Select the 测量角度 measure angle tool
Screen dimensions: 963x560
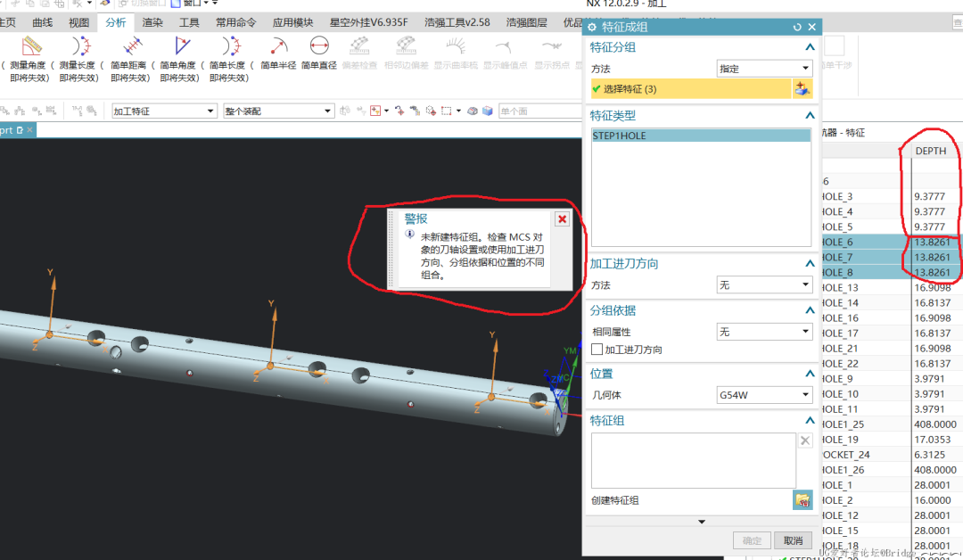tap(29, 59)
